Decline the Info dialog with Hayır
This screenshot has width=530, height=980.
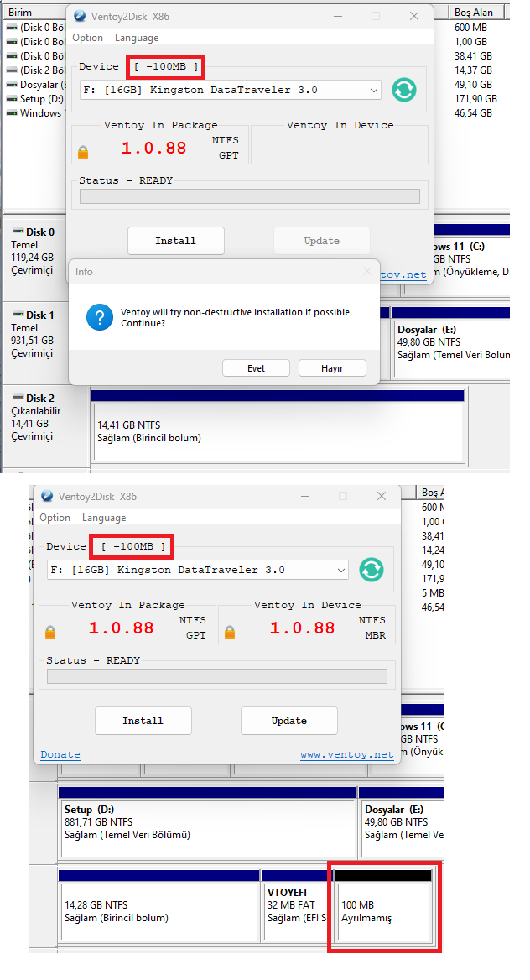(x=332, y=368)
